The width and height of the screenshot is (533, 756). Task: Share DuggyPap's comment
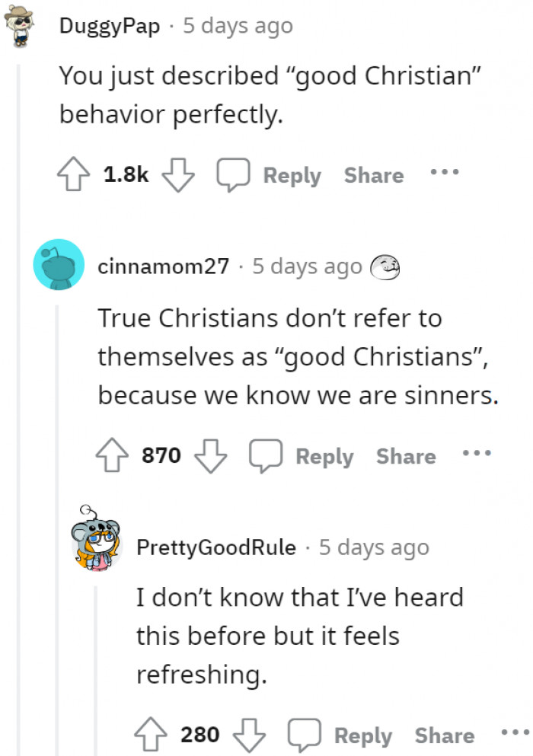click(x=373, y=176)
